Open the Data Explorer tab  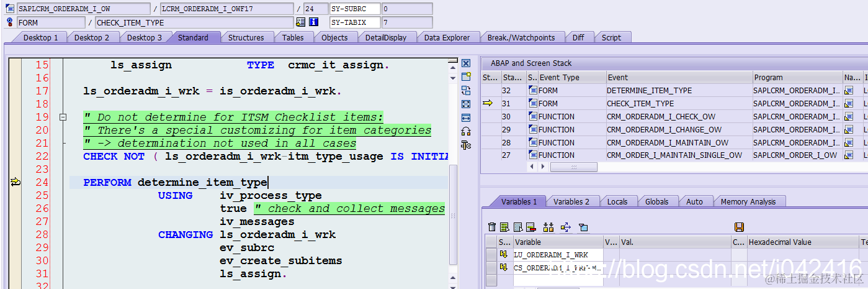(x=447, y=38)
